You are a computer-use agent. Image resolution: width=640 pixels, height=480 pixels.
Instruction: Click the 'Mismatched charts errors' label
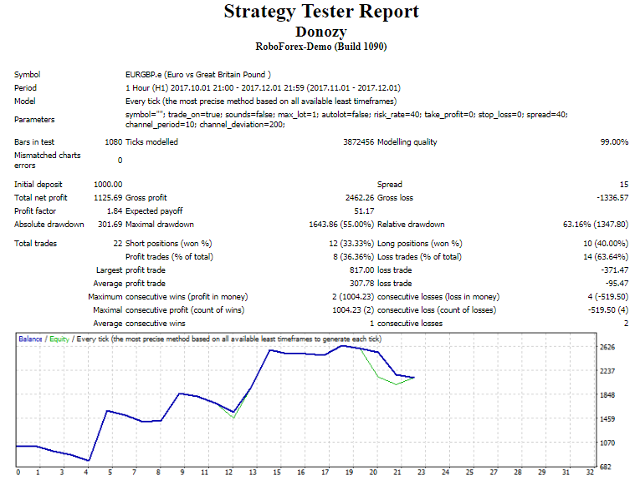coord(47,160)
